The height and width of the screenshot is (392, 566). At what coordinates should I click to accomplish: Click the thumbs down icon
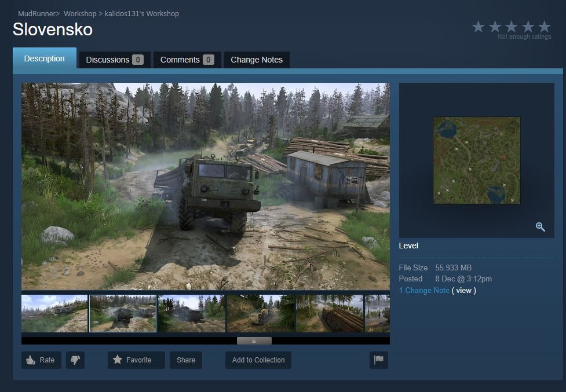(75, 360)
